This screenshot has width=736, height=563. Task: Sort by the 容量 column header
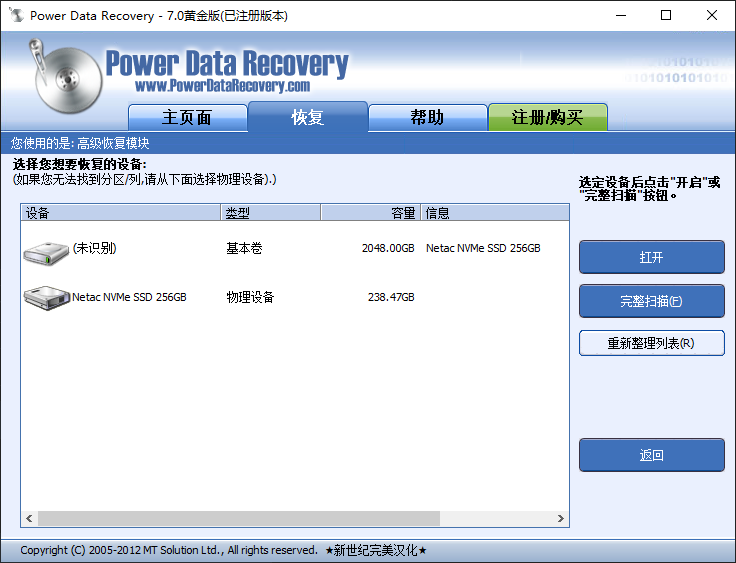pos(371,213)
